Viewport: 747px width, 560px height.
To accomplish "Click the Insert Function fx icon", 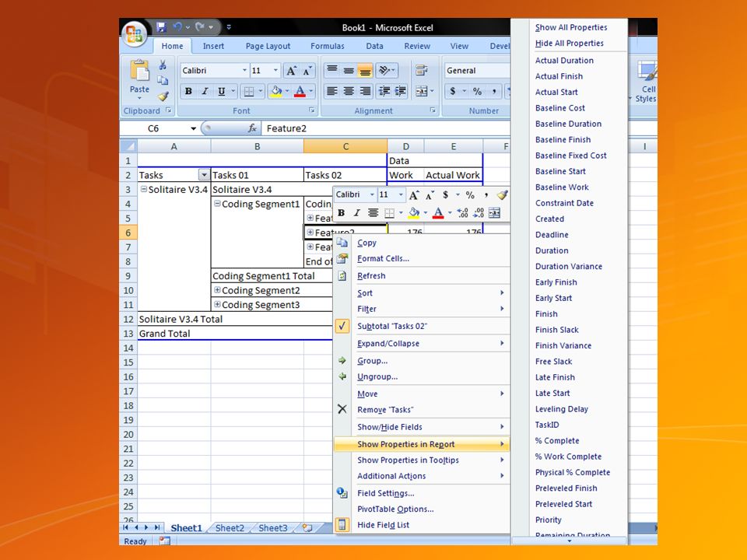I will (252, 128).
